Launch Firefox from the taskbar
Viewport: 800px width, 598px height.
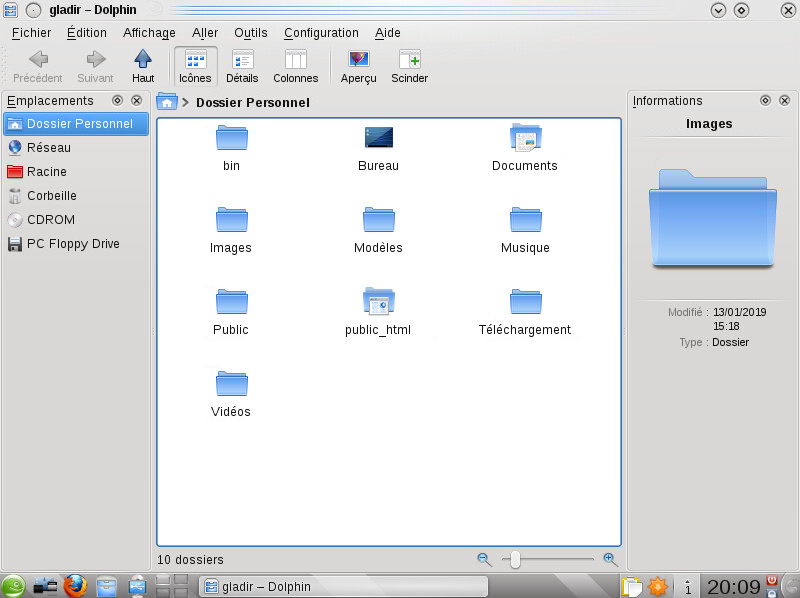[75, 586]
